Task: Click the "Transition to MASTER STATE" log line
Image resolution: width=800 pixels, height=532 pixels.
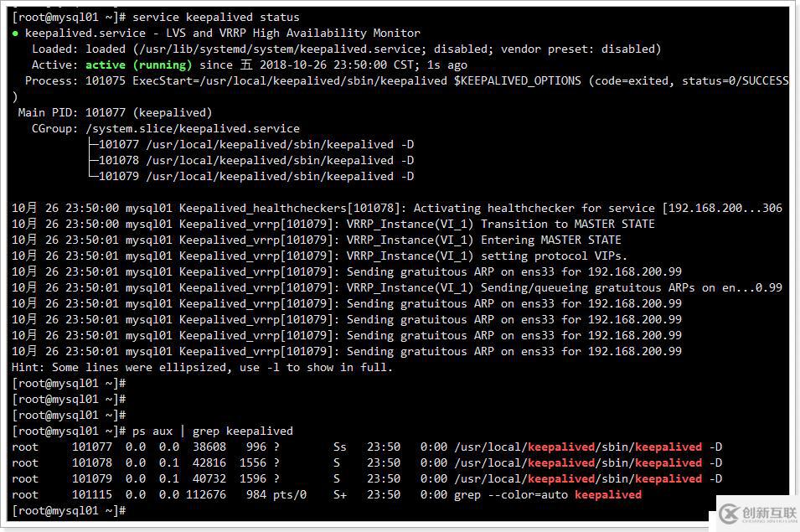Action: (567, 225)
